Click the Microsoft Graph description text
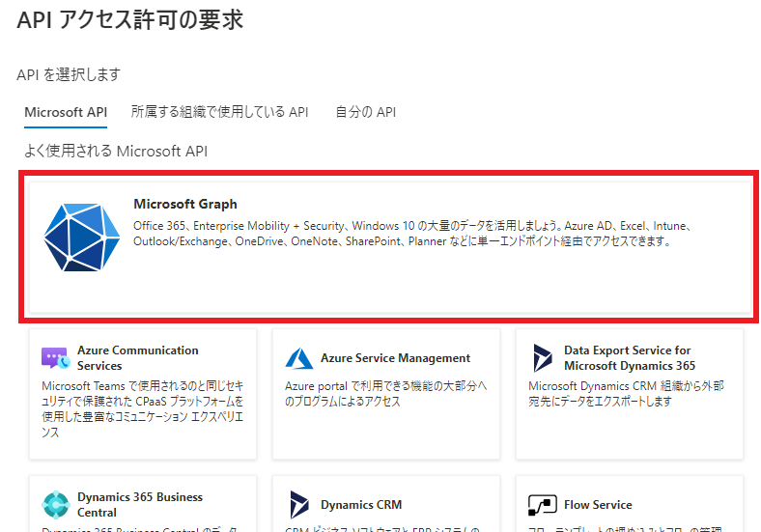Viewport: 761px width, 532px height. coord(412,234)
